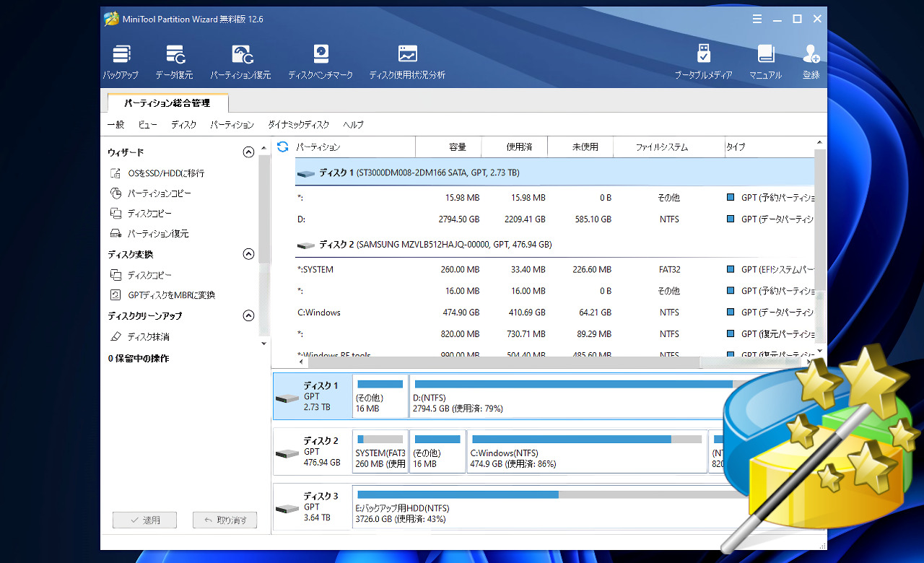Select ディスク 1 drive icon in disk map
This screenshot has height=563, width=924.
[x=287, y=398]
